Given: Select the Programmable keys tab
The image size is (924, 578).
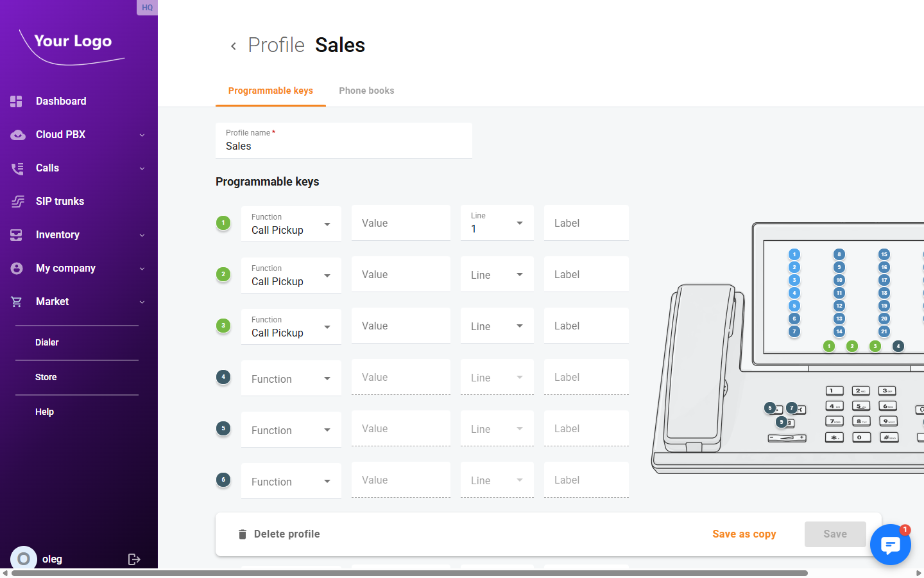Looking at the screenshot, I should pyautogui.click(x=271, y=91).
